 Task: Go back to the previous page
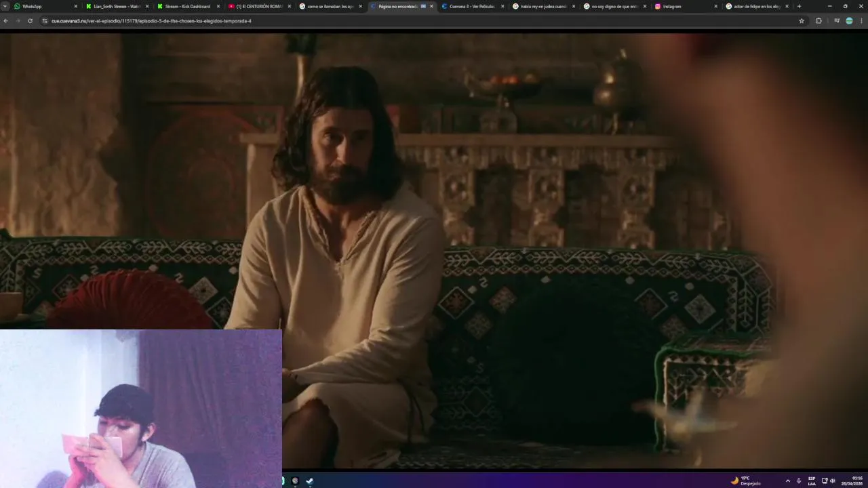5,21
